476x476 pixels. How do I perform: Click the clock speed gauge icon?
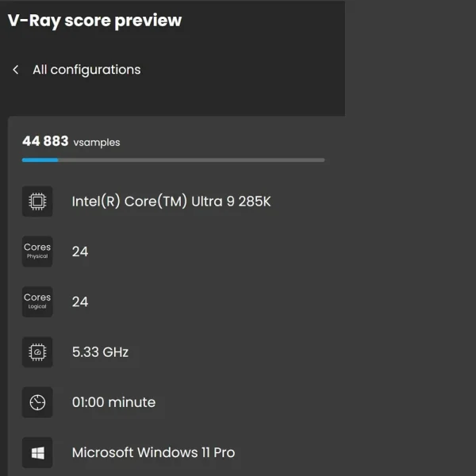tap(37, 351)
